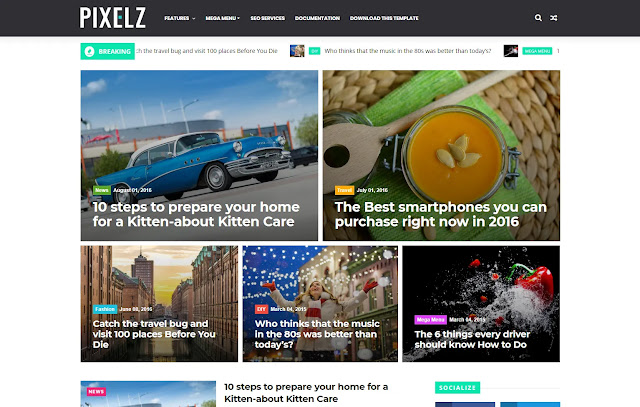Click the shuffle random post icon
Image resolution: width=640 pixels, height=407 pixels.
point(553,18)
